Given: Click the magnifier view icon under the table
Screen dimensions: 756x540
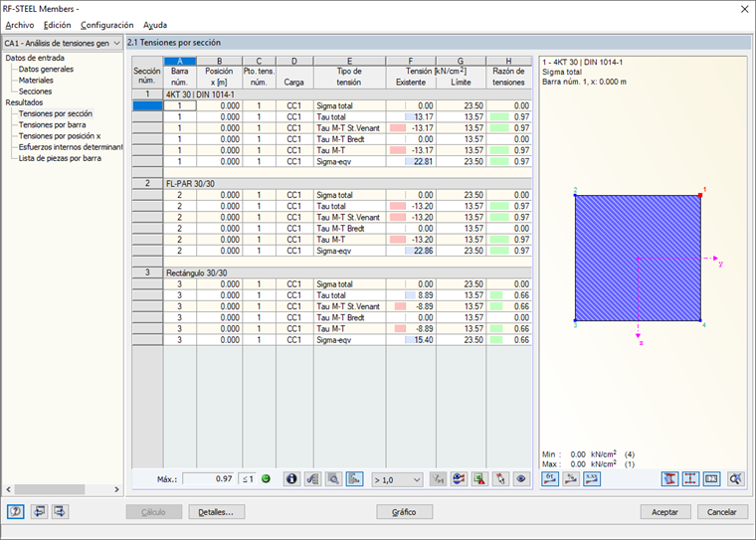Looking at the screenshot, I should [x=333, y=479].
